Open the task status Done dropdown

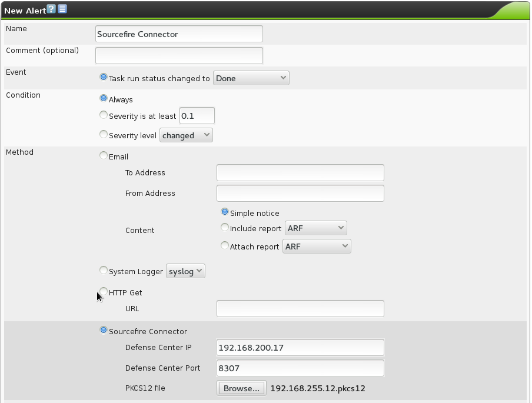coord(251,78)
